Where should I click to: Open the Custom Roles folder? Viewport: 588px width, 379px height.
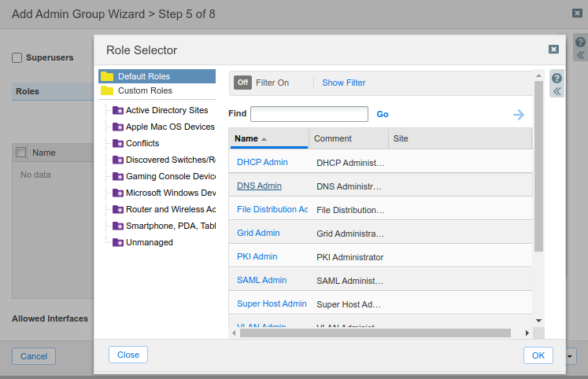(145, 90)
